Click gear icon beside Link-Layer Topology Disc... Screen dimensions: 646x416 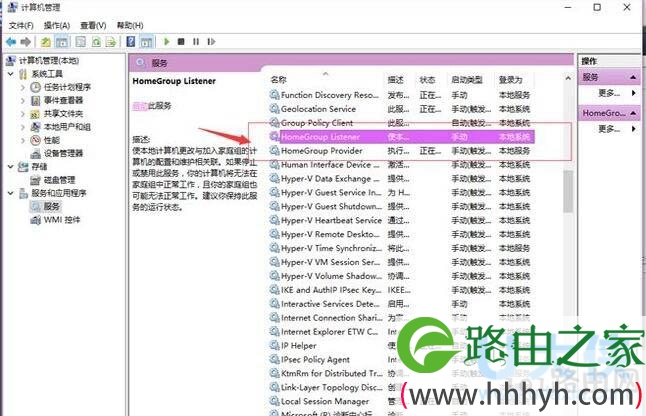click(274, 387)
